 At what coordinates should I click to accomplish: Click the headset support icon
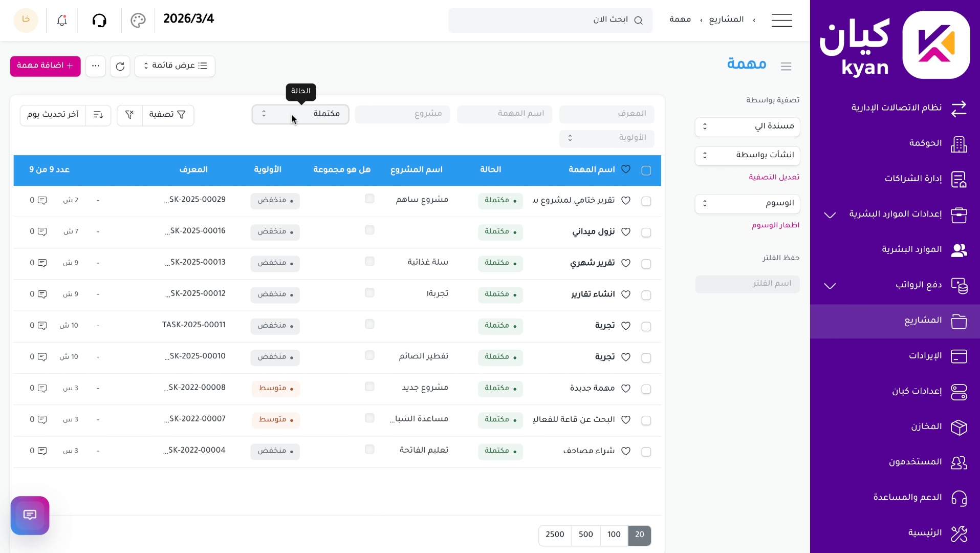pyautogui.click(x=100, y=20)
